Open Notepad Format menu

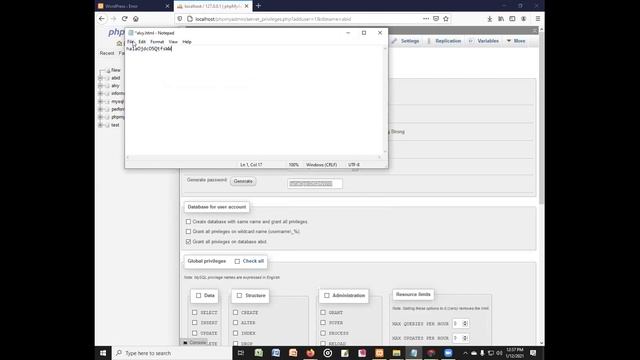157,42
